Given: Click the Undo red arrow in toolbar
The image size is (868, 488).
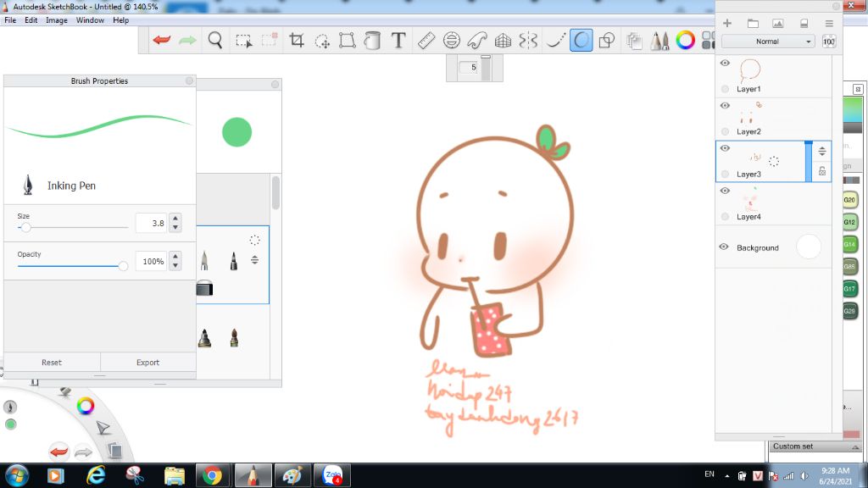Looking at the screenshot, I should pos(162,40).
